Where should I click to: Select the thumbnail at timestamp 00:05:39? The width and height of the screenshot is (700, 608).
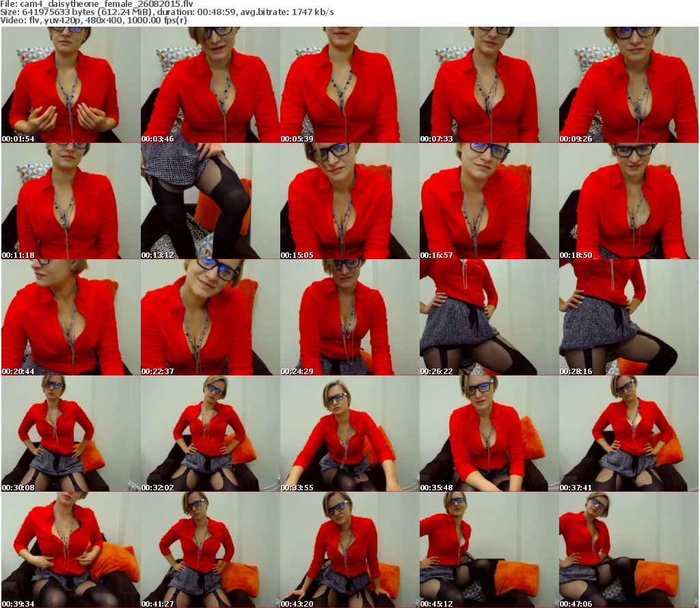point(349,85)
